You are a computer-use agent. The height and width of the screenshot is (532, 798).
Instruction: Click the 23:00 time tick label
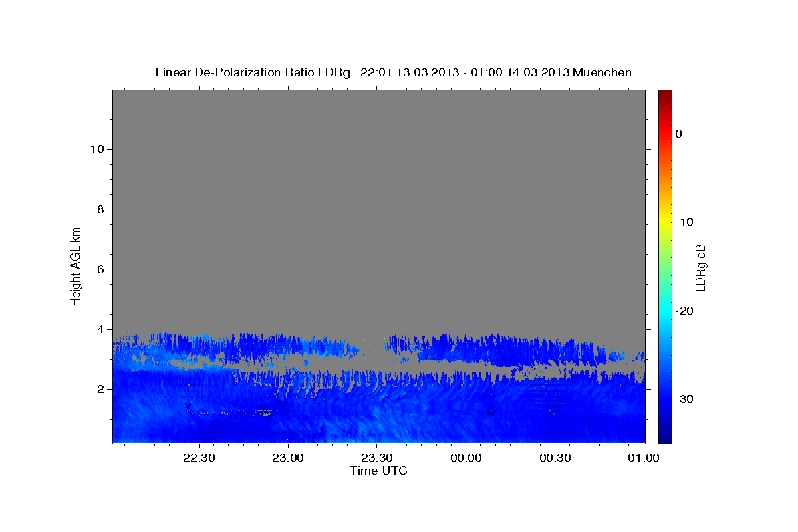pyautogui.click(x=288, y=458)
